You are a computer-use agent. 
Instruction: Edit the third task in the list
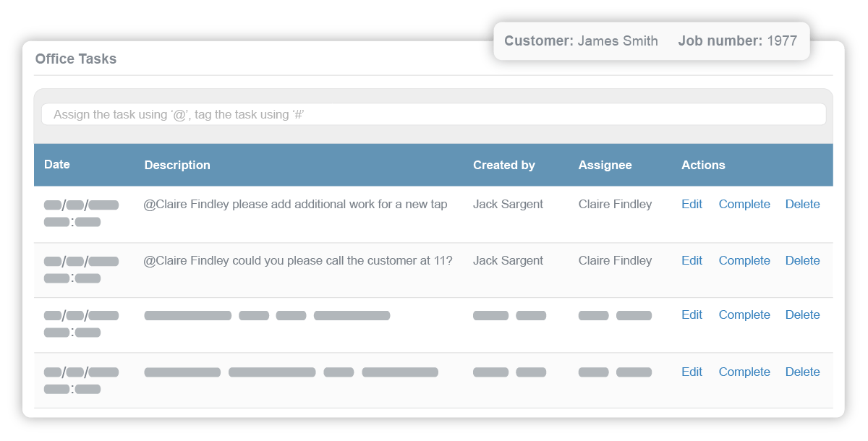point(692,314)
